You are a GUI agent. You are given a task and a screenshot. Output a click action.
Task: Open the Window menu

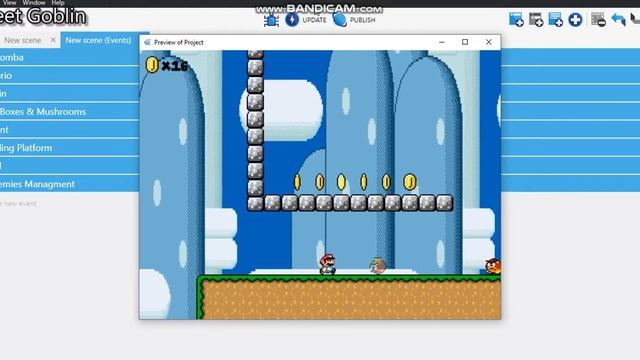(x=34, y=2)
